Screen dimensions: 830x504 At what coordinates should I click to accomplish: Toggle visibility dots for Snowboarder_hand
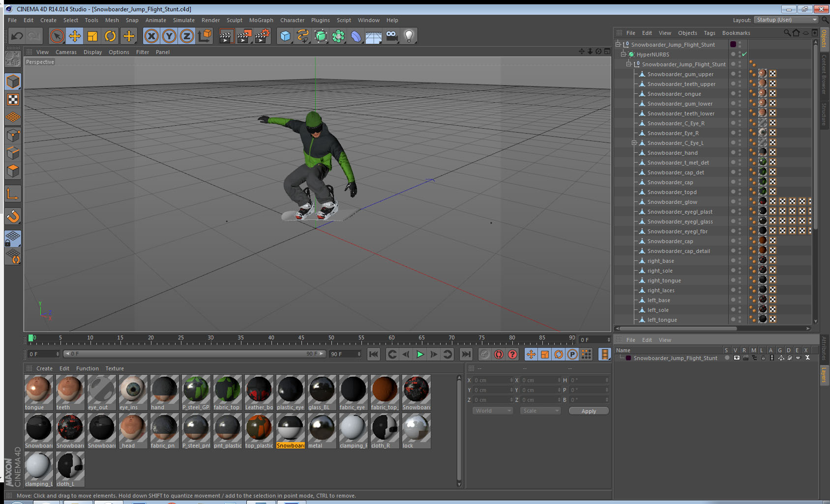739,153
